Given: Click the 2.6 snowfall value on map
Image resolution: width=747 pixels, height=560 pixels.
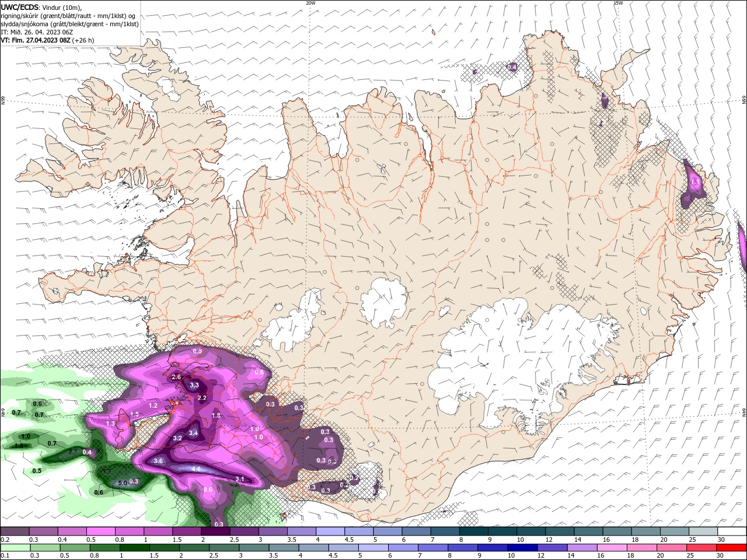Looking at the screenshot, I should coord(176,377).
